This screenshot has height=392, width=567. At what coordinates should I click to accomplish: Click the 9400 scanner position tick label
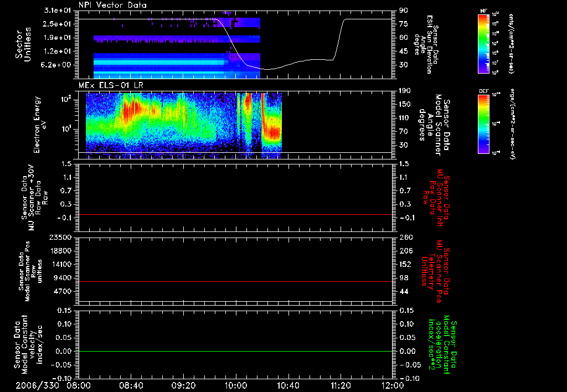click(63, 278)
